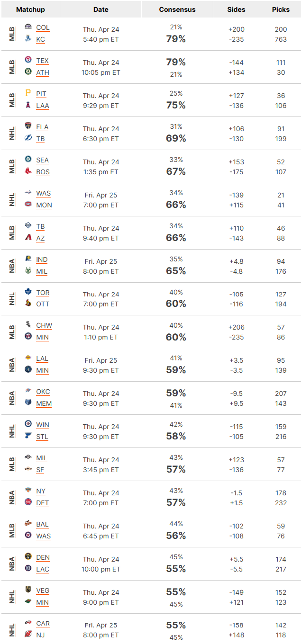Open the KC team link
Viewport: 301px width, 644px height.
[40, 40]
